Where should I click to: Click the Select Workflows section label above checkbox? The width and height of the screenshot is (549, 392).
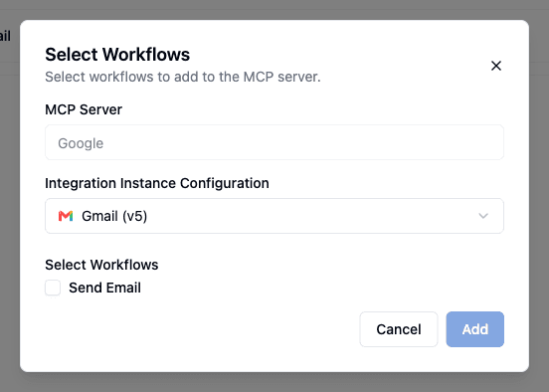(101, 265)
